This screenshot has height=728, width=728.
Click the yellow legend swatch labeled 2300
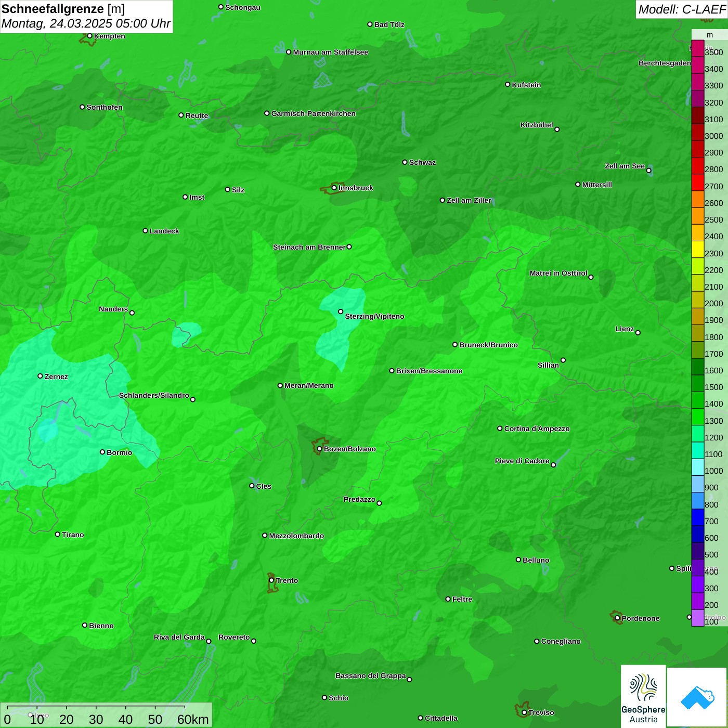697,250
